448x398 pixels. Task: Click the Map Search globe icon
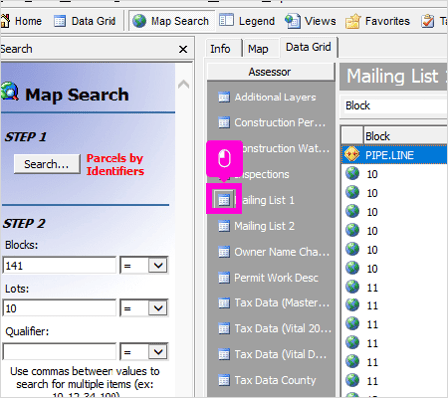(x=139, y=21)
